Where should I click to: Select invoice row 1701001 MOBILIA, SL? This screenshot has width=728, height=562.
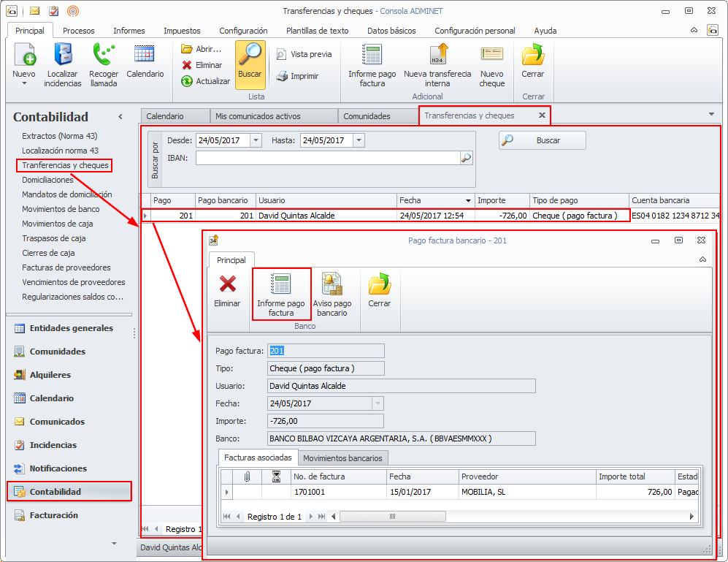459,492
